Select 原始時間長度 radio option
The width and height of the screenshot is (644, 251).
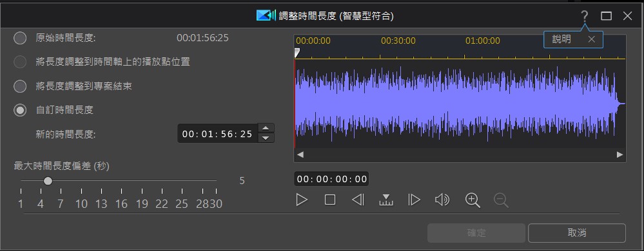[20, 38]
